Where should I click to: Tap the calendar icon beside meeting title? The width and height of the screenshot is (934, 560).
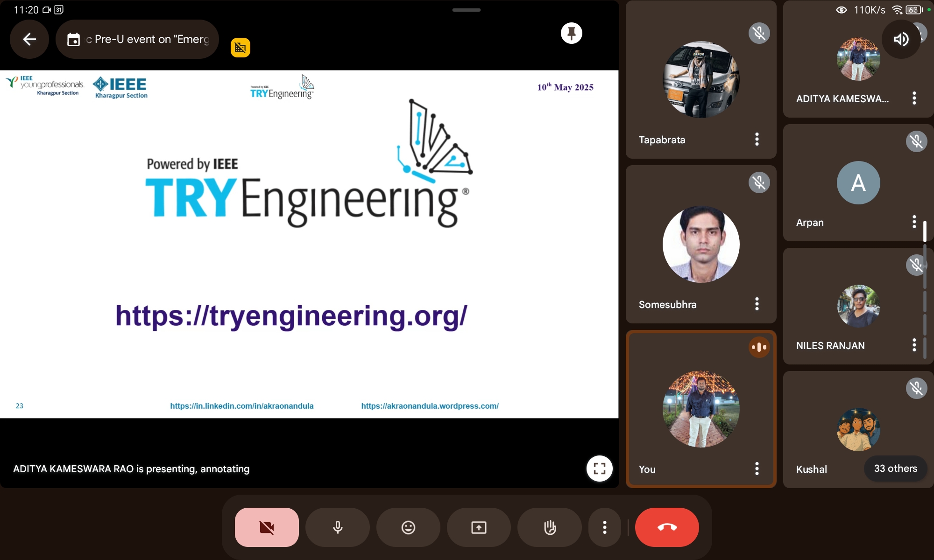[73, 40]
